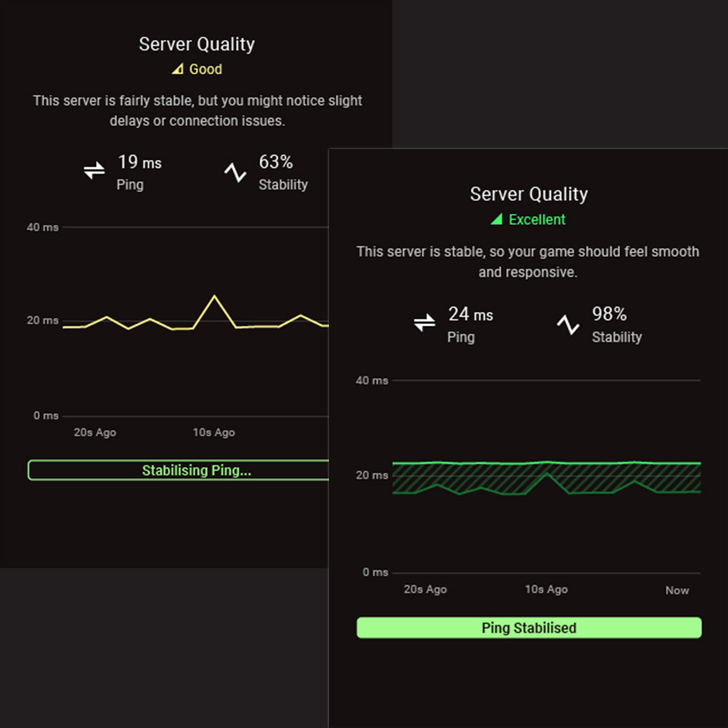Select the 63% stability value
This screenshot has width=728, height=728.
[276, 162]
